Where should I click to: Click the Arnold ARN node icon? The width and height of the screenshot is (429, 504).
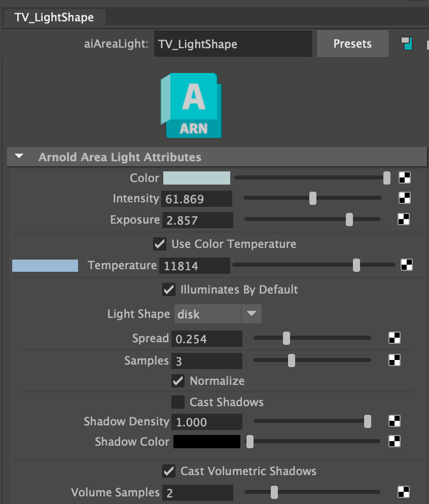191,105
